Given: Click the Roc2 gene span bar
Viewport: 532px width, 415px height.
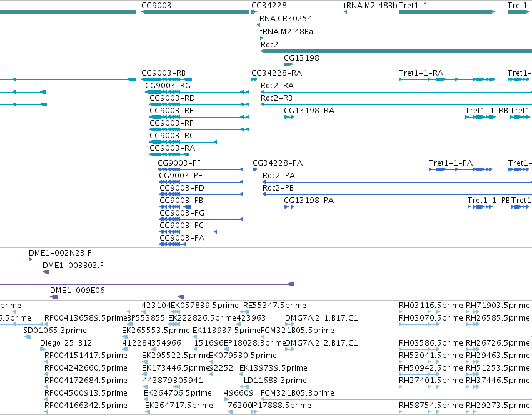Looking at the screenshot, I should (396, 51).
